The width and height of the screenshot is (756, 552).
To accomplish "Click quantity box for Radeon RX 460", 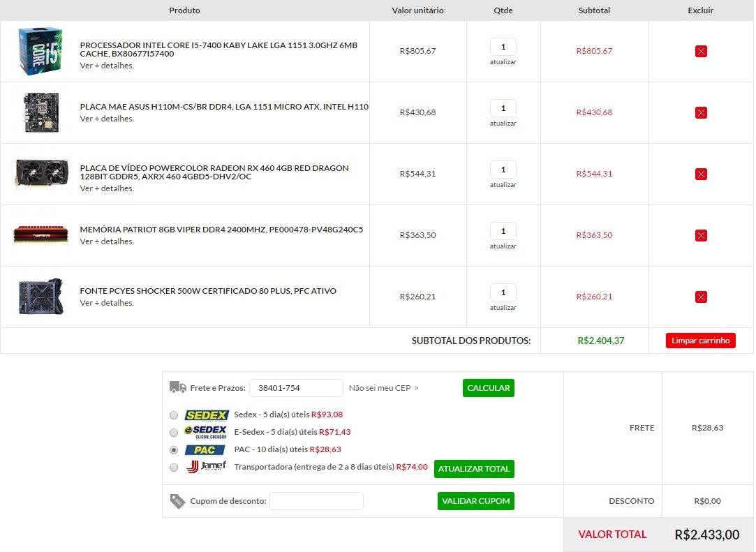I will (503, 170).
